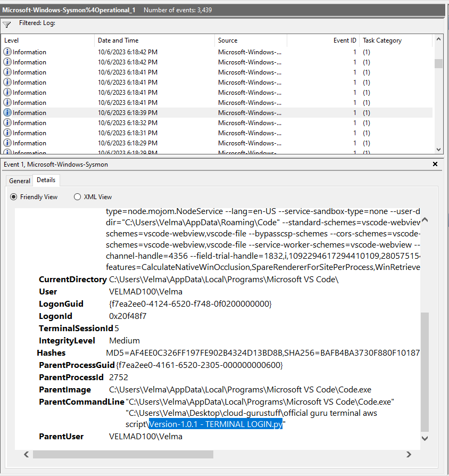Click User value VELMAD100\Velma
This screenshot has width=449, height=476.
pyautogui.click(x=146, y=292)
